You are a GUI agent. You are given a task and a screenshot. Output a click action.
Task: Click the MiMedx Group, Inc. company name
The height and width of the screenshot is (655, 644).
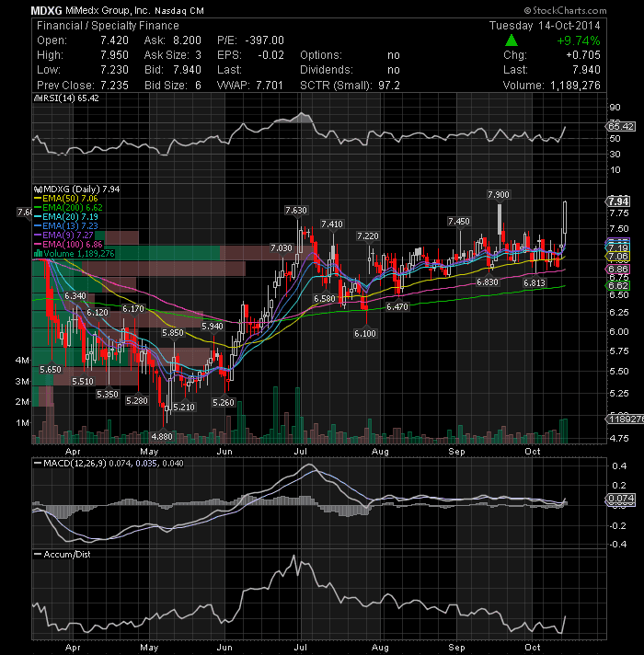click(x=108, y=10)
